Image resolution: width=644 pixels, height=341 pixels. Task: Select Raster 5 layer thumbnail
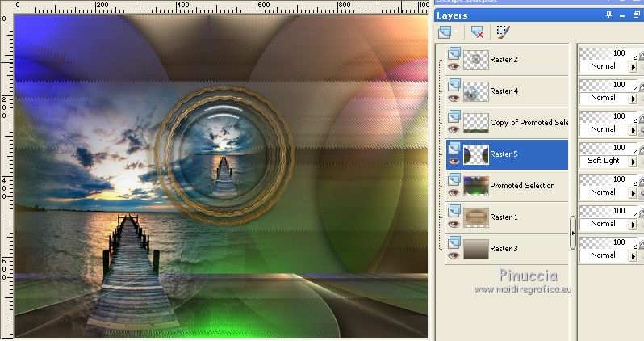click(x=476, y=154)
